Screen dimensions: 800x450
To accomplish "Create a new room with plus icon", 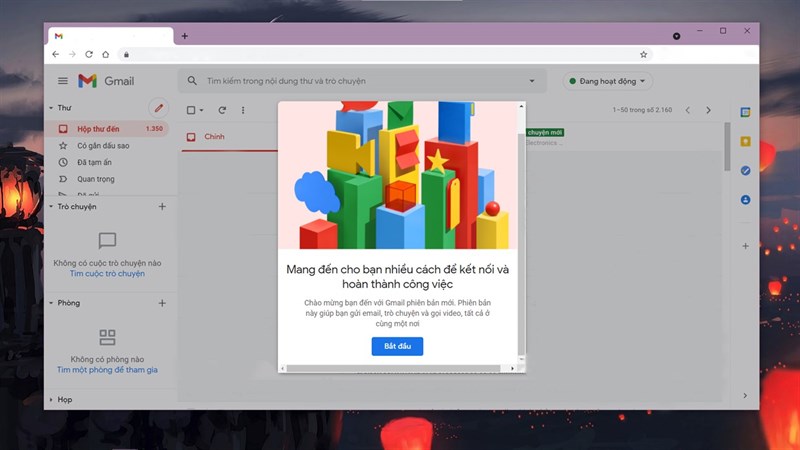I will pos(162,303).
